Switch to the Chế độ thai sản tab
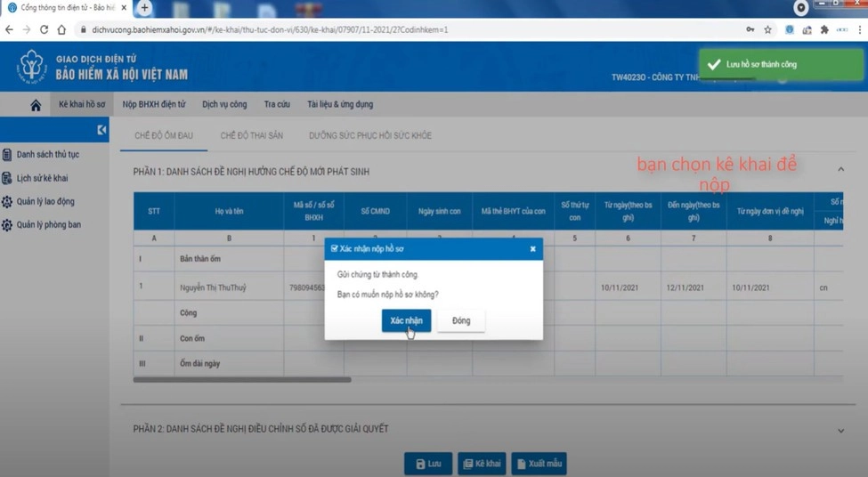This screenshot has height=477, width=868. click(x=251, y=136)
